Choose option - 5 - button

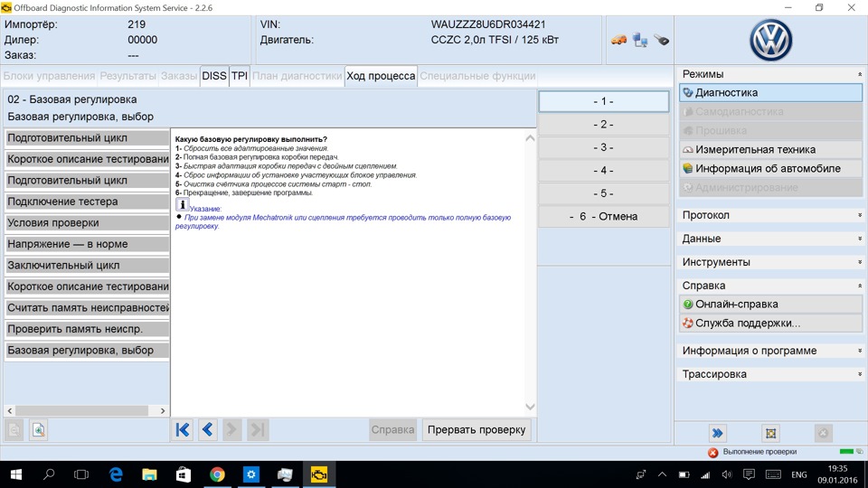point(603,193)
